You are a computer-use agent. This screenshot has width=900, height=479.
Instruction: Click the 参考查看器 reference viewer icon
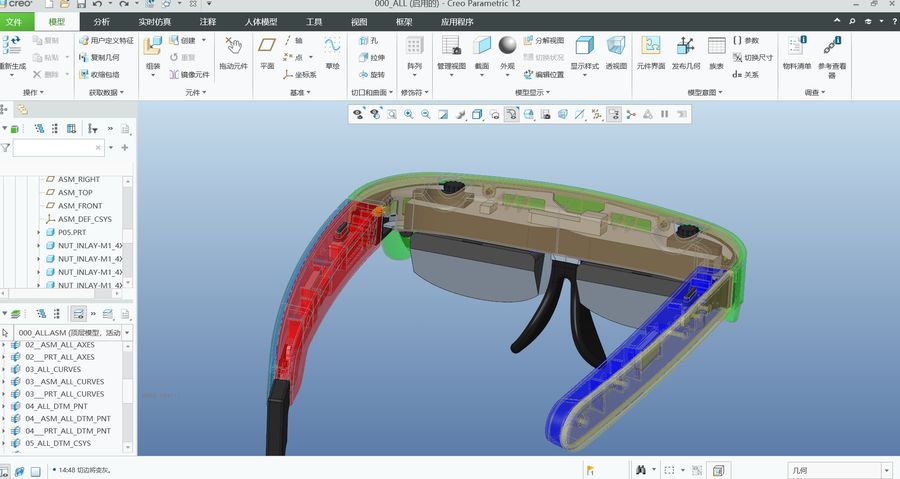coord(832,57)
